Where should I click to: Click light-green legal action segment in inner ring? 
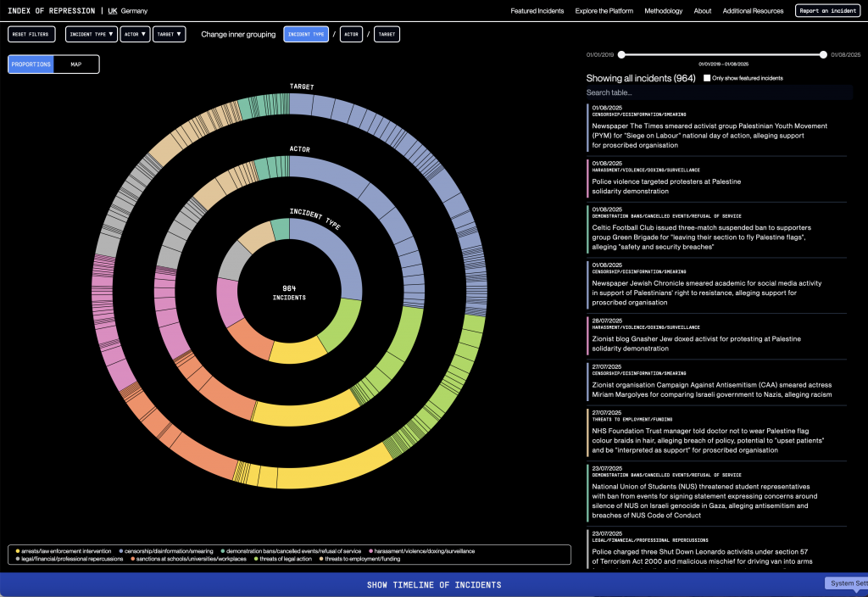click(x=342, y=326)
